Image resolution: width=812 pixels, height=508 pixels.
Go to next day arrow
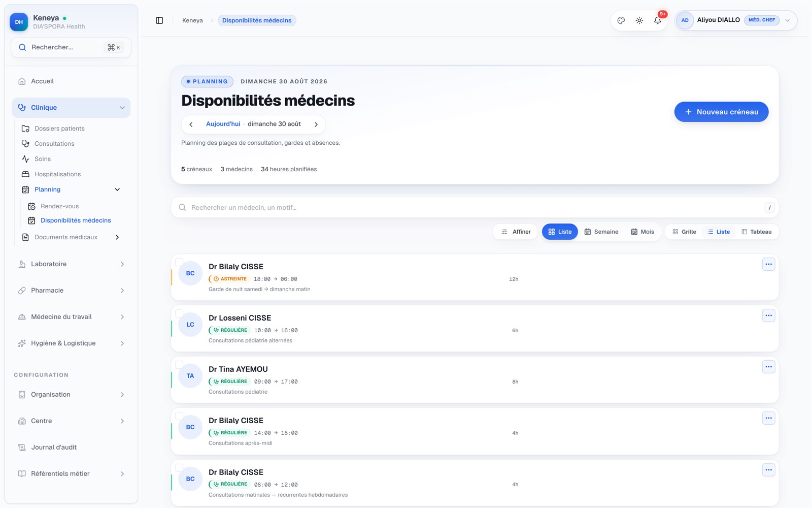tap(316, 124)
